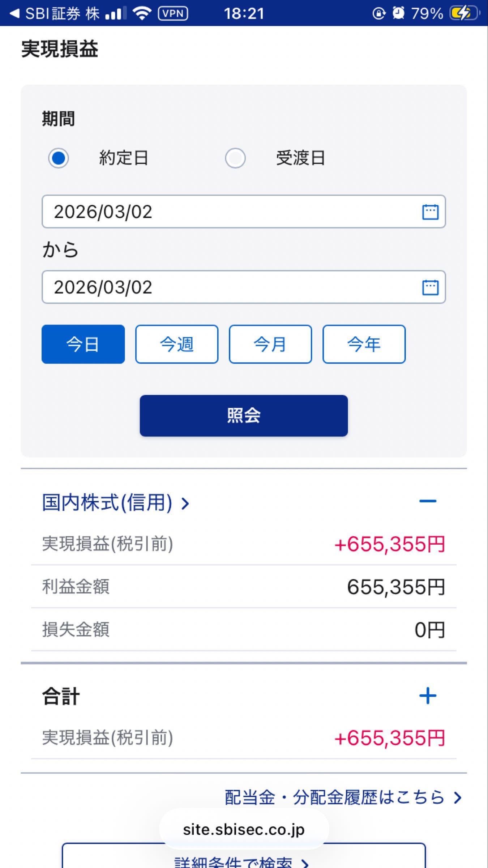The width and height of the screenshot is (488, 868).
Task: Open calendar picker for start date
Action: [430, 212]
